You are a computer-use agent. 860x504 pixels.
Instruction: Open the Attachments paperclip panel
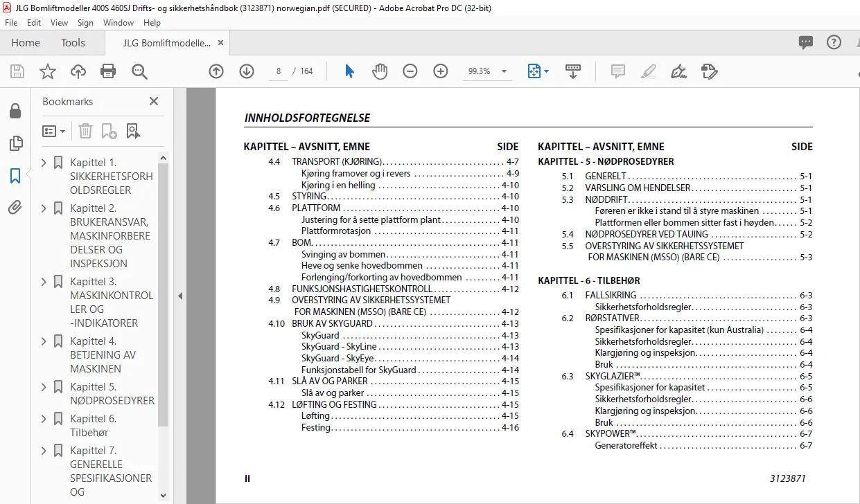[15, 207]
